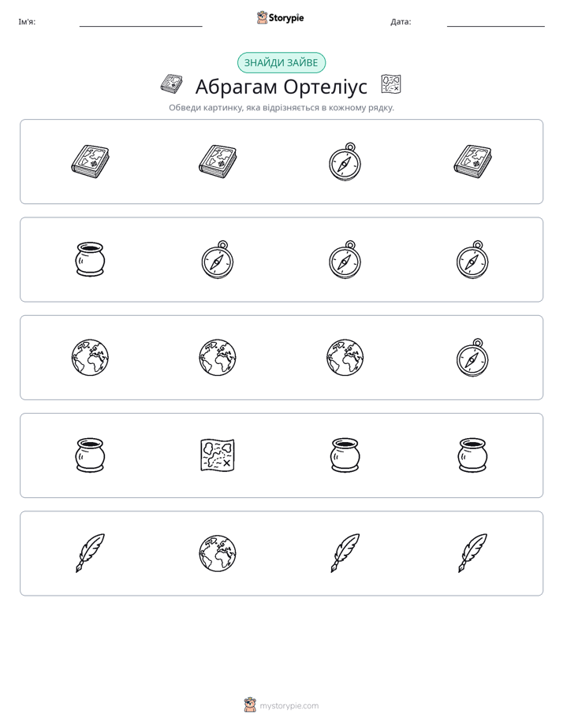
Task: Click the first map book in row one
Action: click(90, 162)
